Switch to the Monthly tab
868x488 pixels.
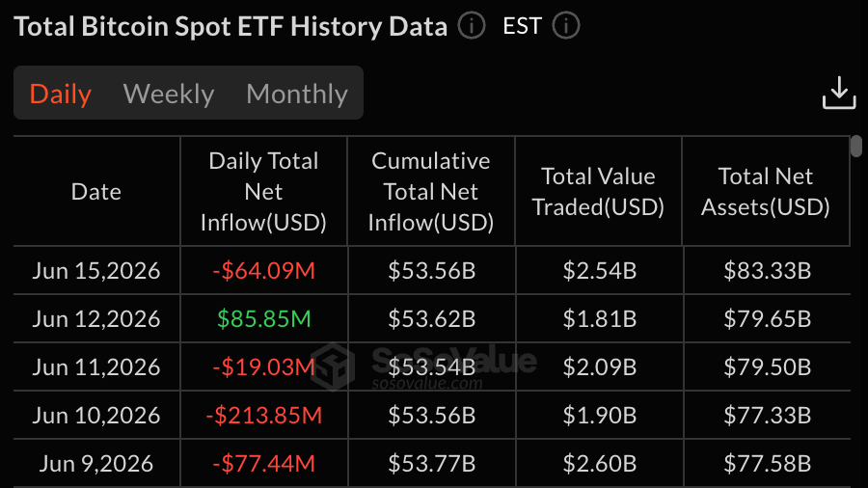click(x=297, y=94)
